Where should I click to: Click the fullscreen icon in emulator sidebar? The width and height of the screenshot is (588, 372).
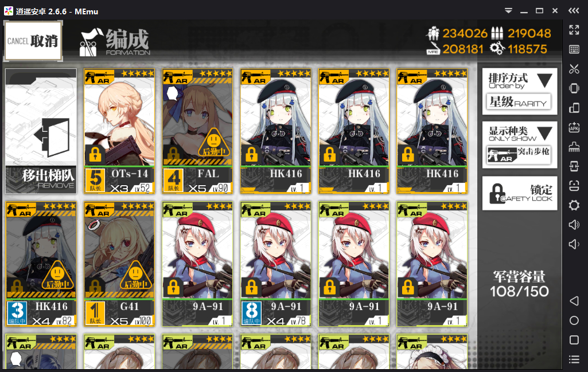(574, 30)
